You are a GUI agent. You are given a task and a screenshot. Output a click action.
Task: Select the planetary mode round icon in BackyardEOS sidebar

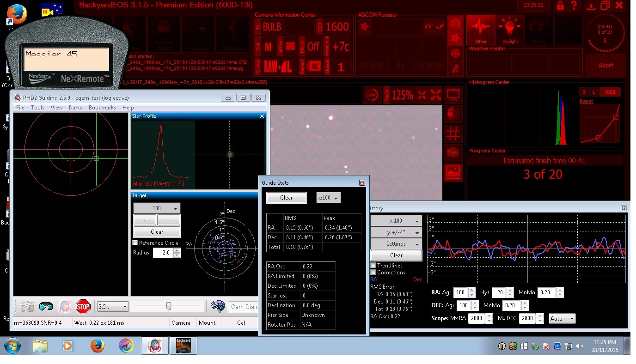click(455, 53)
